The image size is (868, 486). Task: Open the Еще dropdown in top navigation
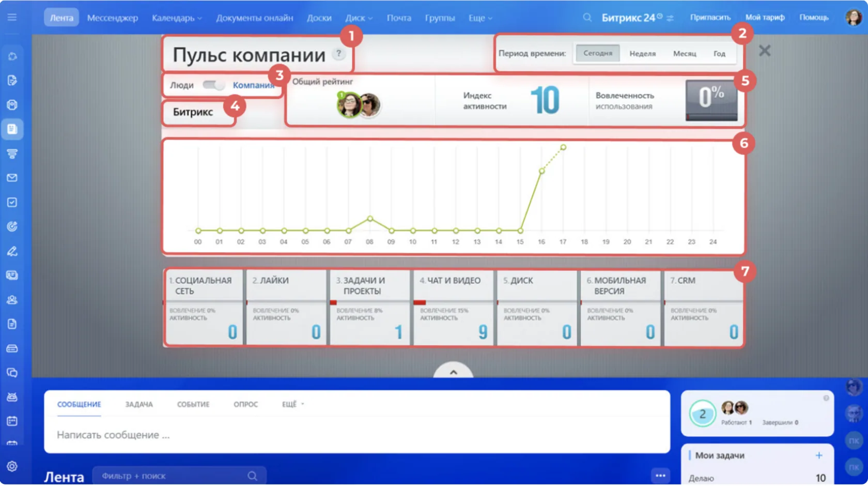tap(480, 18)
